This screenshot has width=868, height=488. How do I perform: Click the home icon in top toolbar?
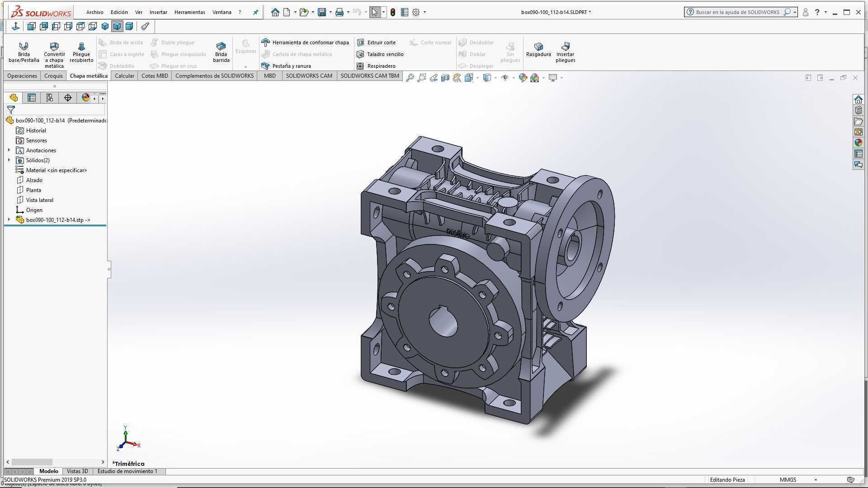click(275, 12)
